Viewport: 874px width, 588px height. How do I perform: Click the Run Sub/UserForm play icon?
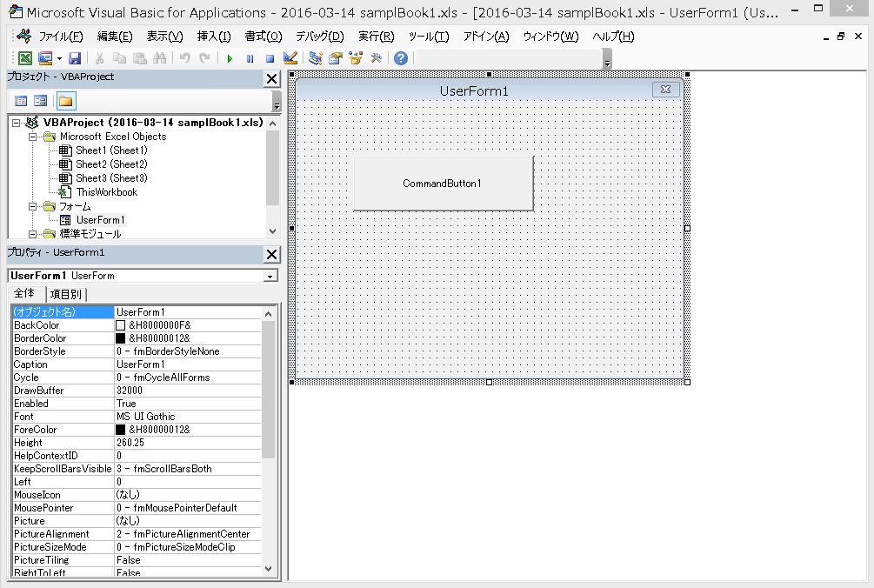(x=230, y=58)
